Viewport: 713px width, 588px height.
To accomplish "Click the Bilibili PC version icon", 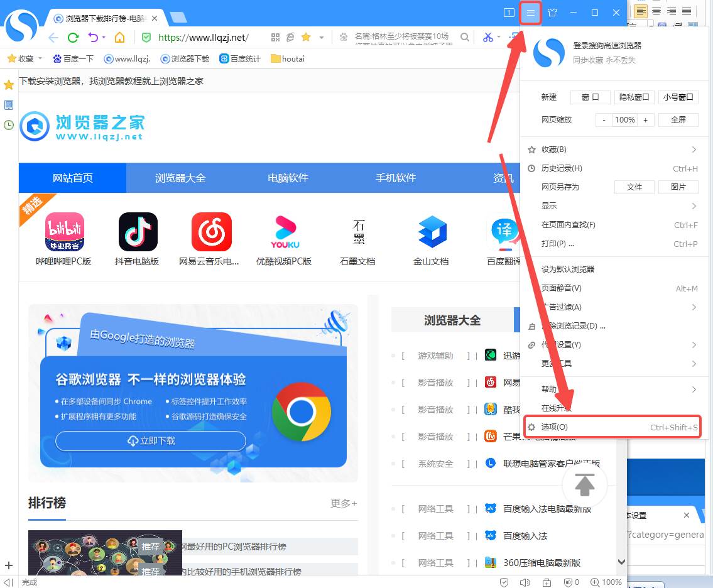I will coord(64,232).
